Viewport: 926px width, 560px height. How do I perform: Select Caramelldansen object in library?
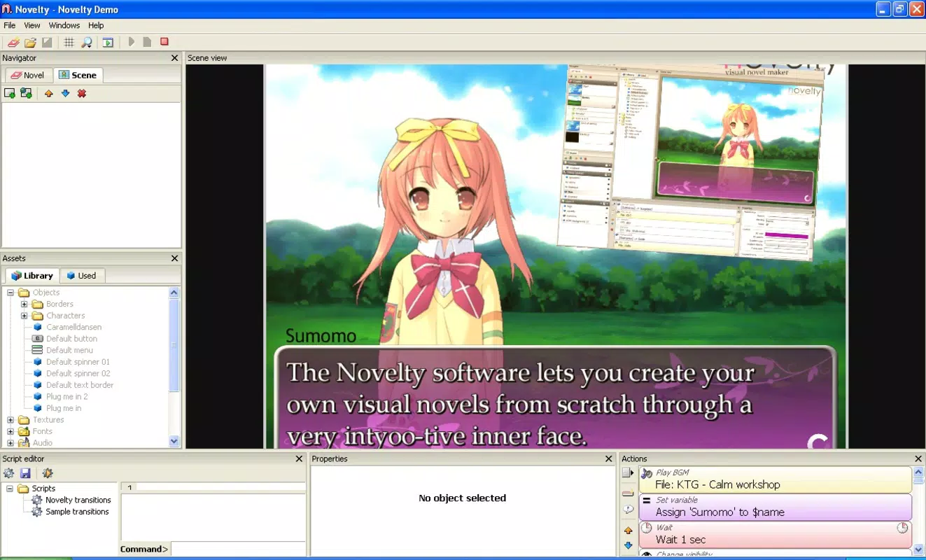pos(73,327)
